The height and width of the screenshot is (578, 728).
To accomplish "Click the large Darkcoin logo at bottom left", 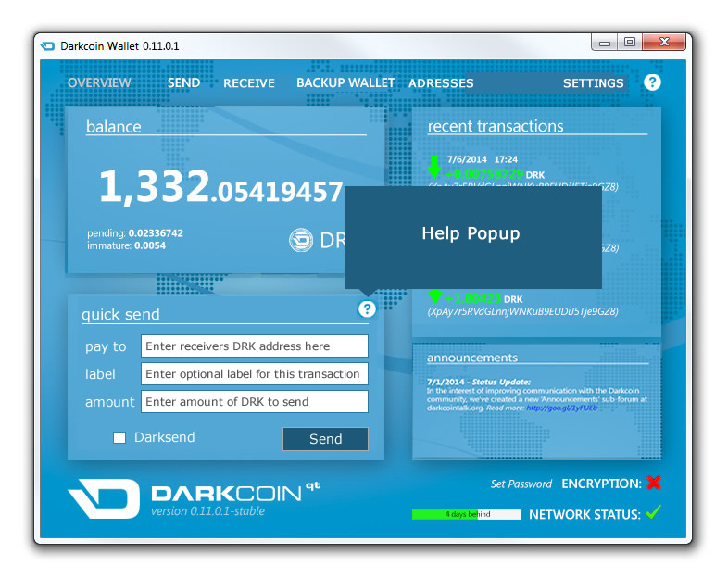I will click(104, 498).
